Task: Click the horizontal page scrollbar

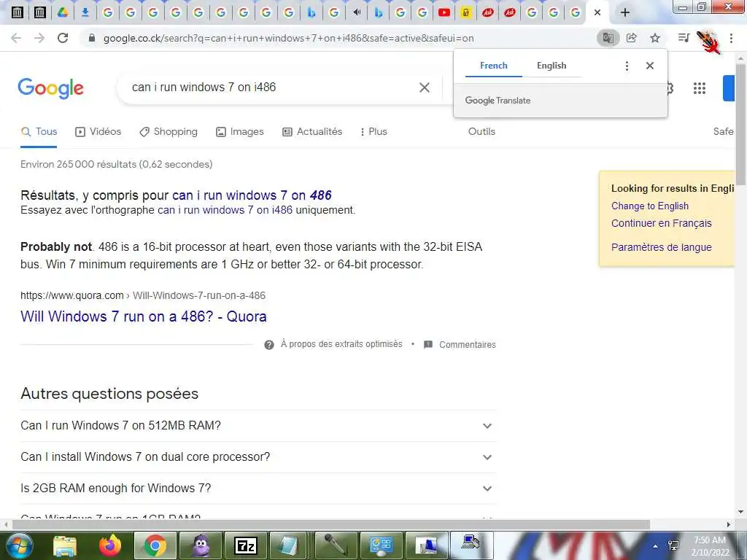Action: tap(331, 524)
